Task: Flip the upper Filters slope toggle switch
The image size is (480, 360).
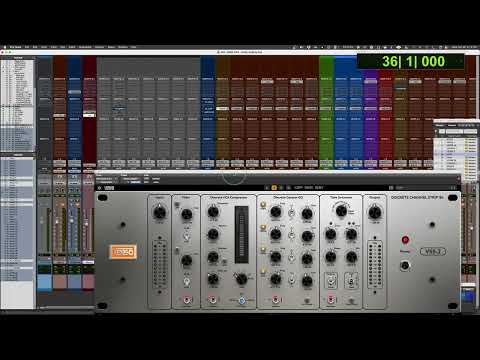Action: point(186,236)
